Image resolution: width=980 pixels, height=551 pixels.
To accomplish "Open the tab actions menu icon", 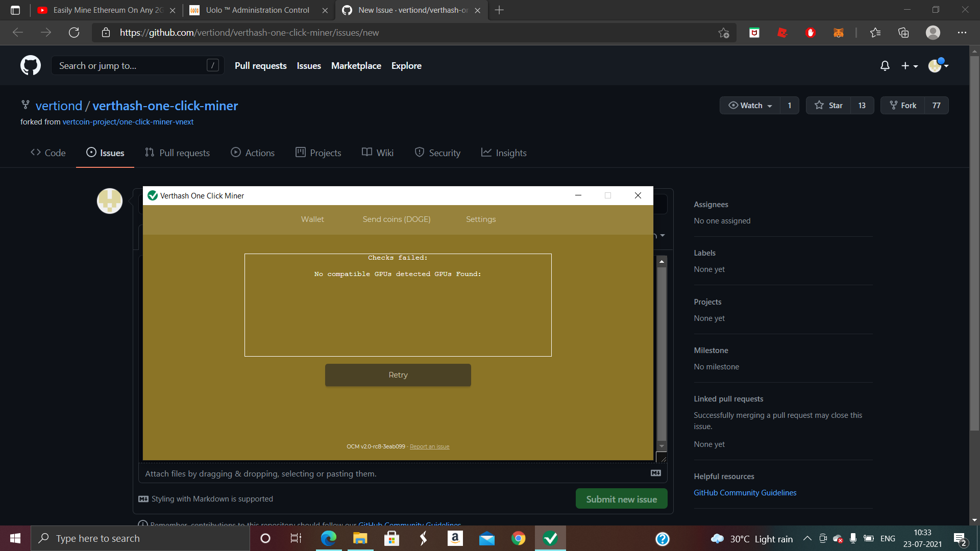I will pyautogui.click(x=15, y=10).
